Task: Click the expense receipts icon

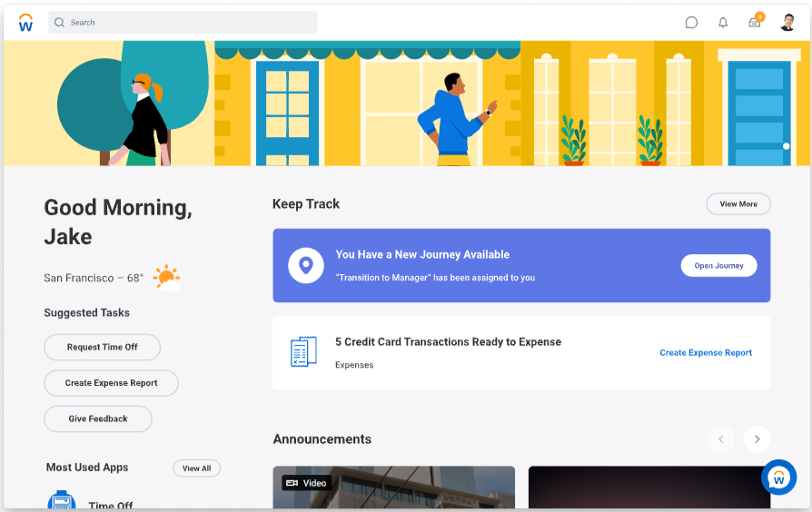Action: [304, 351]
